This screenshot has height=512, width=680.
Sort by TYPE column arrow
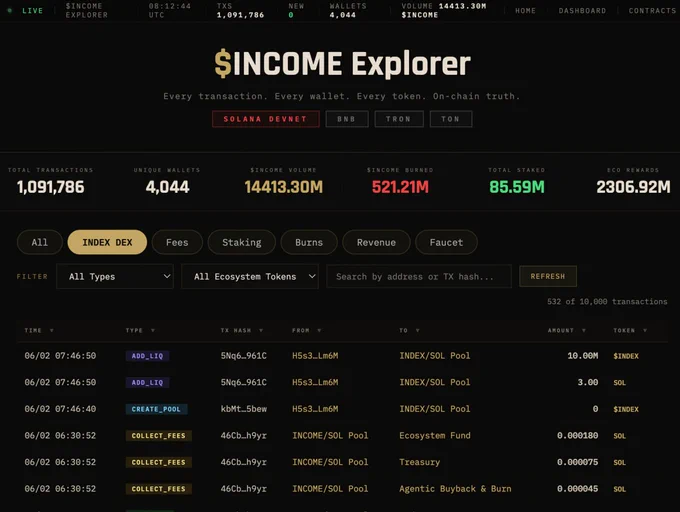[153, 331]
